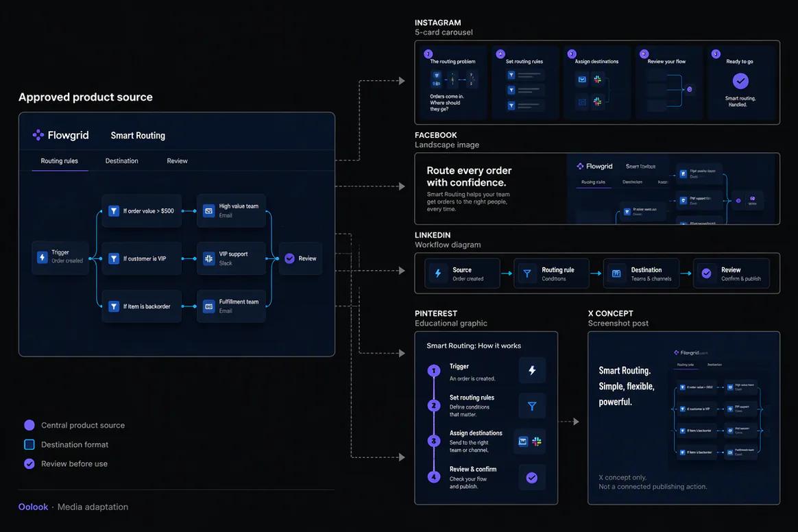Click the 'Smart Routing' title in the Flowgrid header
Viewport: 798px width, 532px height.
coord(138,136)
